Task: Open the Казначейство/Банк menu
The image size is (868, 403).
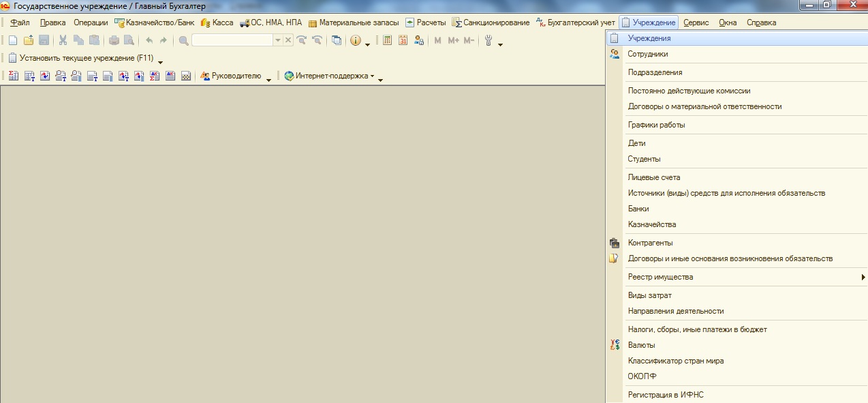Action: click(x=154, y=23)
